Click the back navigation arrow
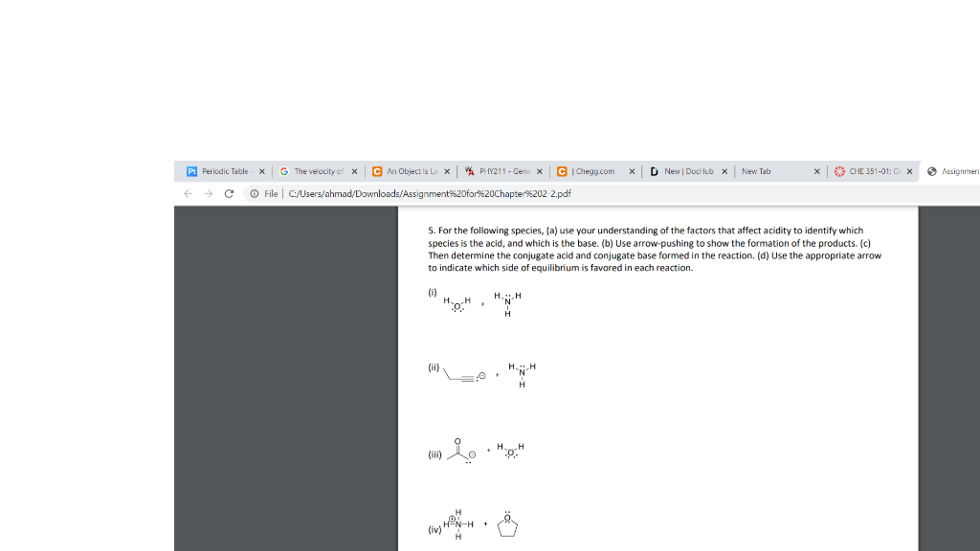980x551 pixels. tap(188, 193)
